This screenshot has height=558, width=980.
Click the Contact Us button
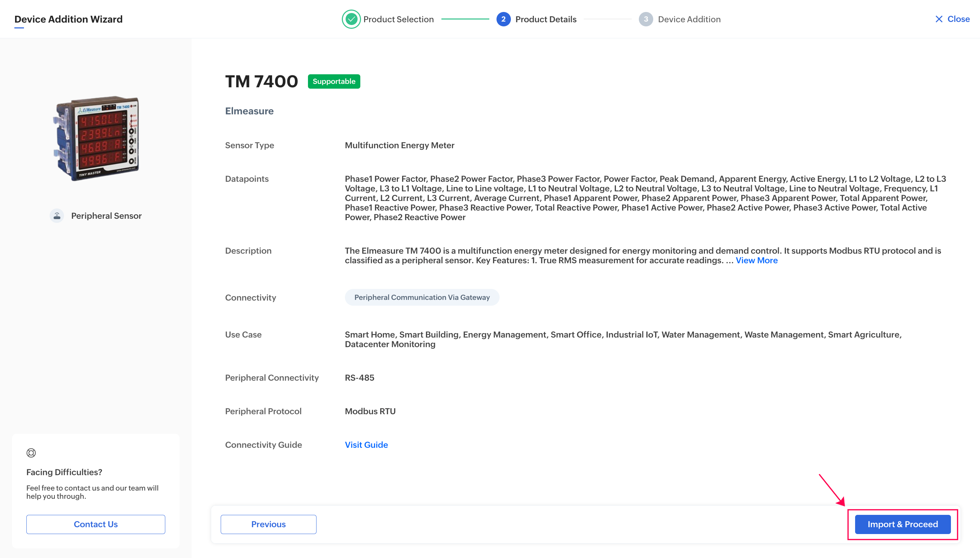tap(96, 524)
